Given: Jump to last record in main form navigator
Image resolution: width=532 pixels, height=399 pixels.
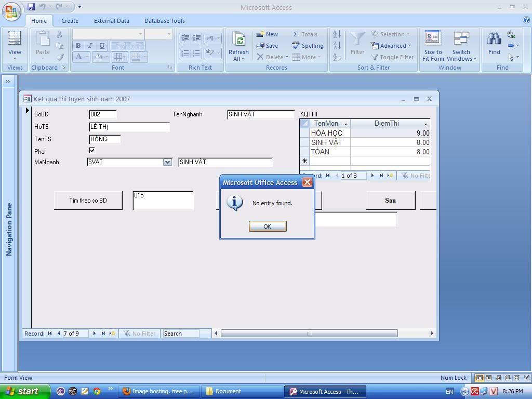Looking at the screenshot, I should pos(103,334).
